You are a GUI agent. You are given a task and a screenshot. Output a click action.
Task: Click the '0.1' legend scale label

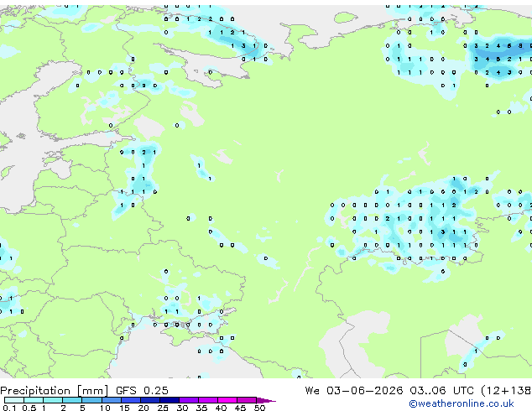pos(9,408)
